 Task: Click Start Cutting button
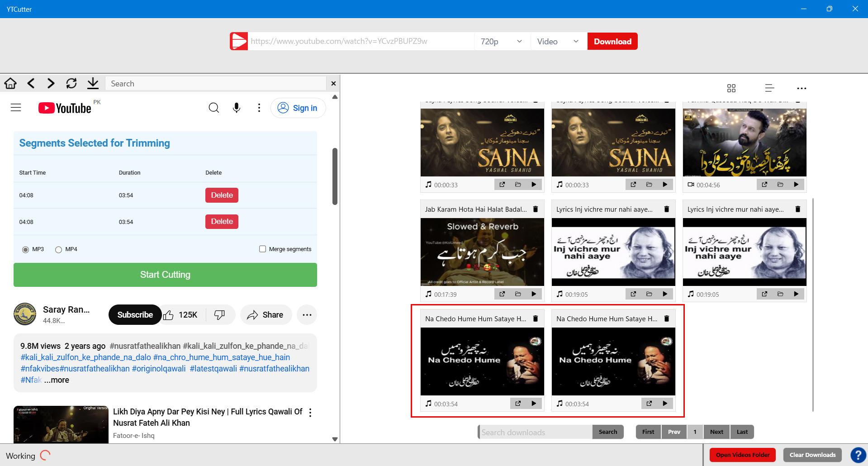click(x=165, y=275)
